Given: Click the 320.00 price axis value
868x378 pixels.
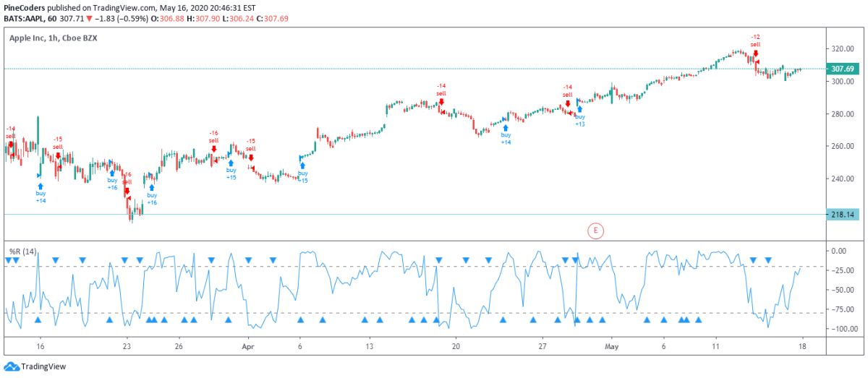Looking at the screenshot, I should click(843, 49).
